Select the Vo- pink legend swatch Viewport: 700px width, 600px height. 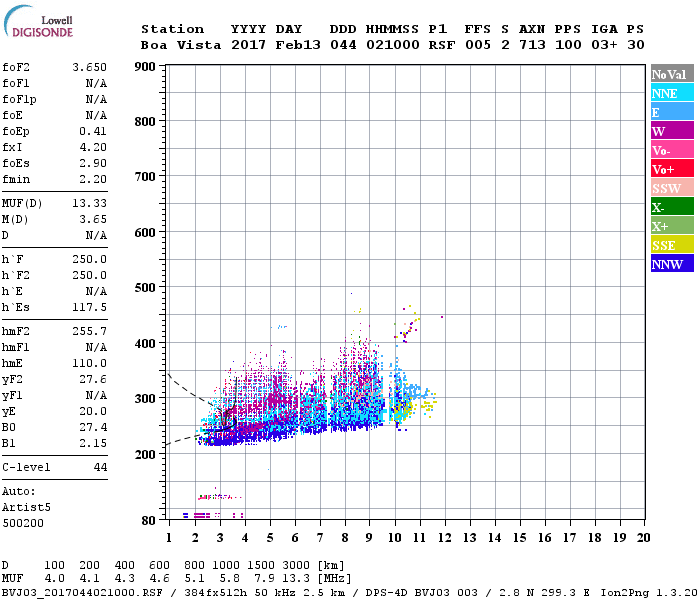pos(672,149)
